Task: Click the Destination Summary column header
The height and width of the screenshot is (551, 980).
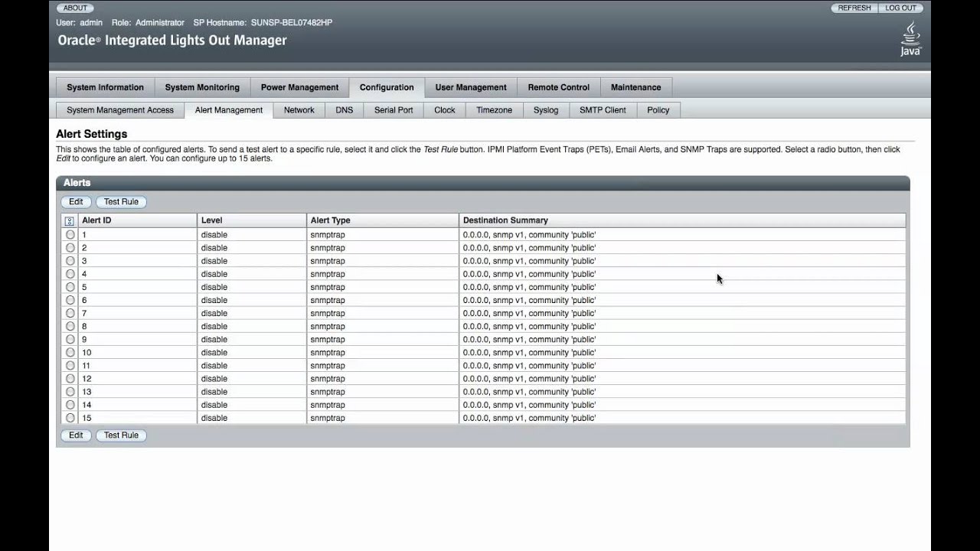Action: coord(682,220)
